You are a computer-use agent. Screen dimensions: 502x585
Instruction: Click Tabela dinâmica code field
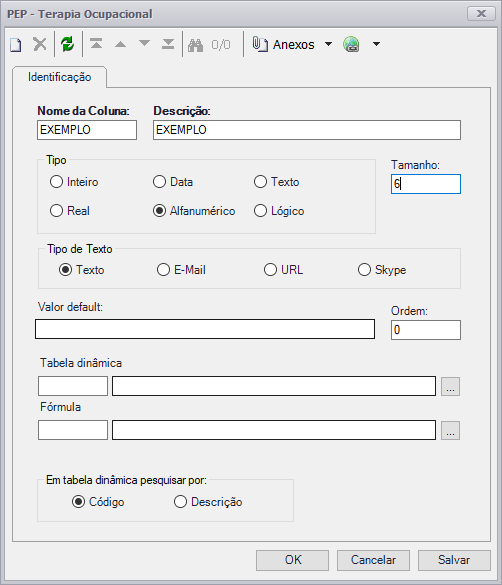coord(73,386)
